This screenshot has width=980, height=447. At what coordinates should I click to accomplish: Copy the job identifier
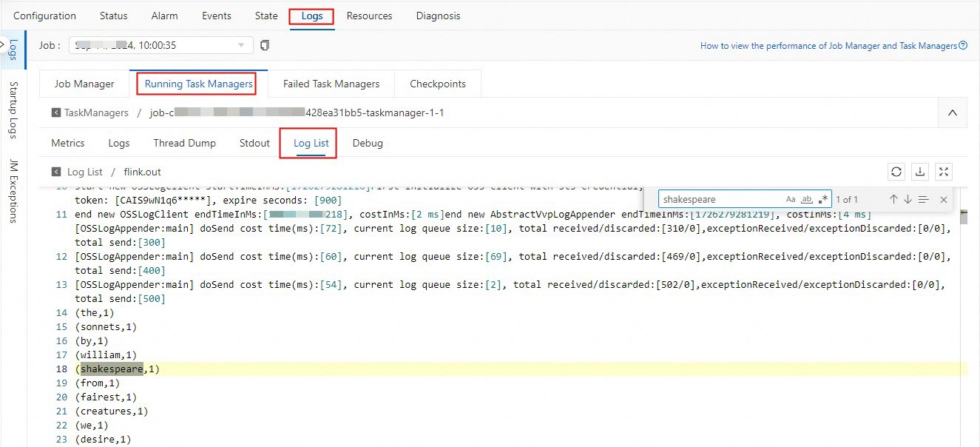coord(265,45)
